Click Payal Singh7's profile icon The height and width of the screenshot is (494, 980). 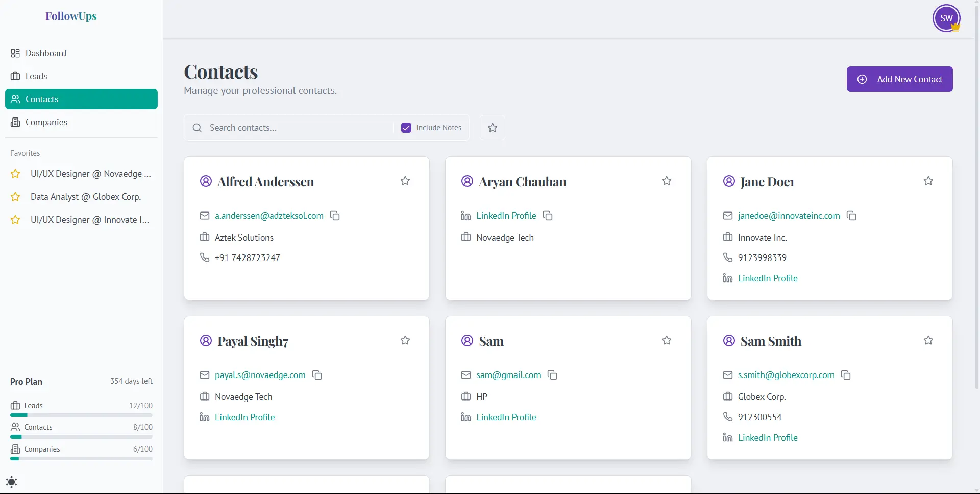[206, 341]
